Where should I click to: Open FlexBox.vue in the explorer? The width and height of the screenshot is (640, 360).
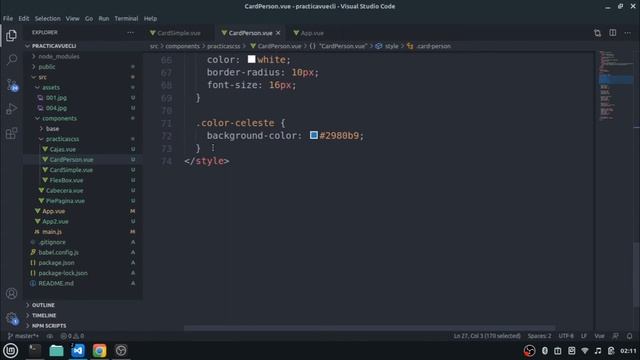coord(66,180)
